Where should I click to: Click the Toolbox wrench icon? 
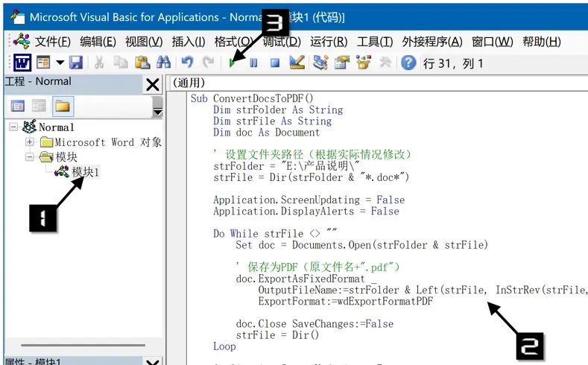385,63
